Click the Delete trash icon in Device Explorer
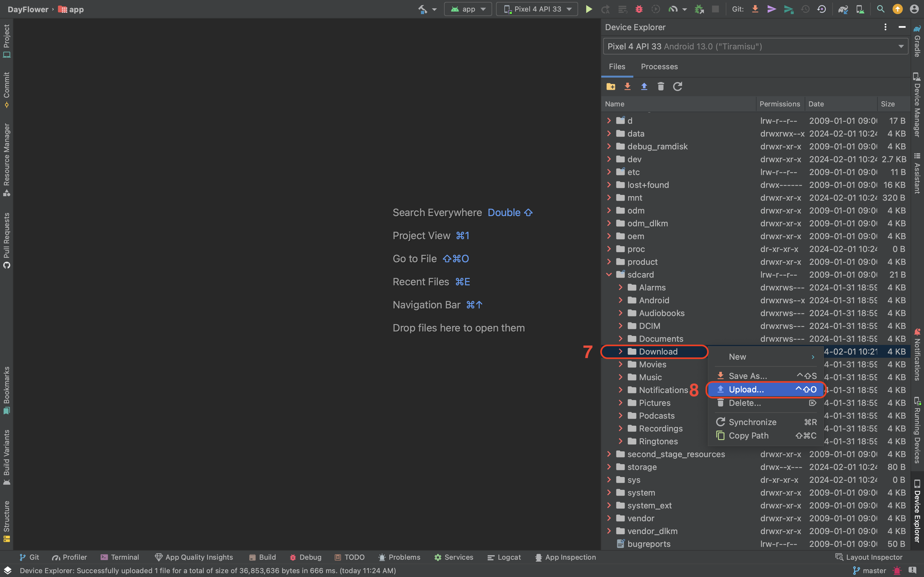The image size is (924, 577). pos(661,87)
